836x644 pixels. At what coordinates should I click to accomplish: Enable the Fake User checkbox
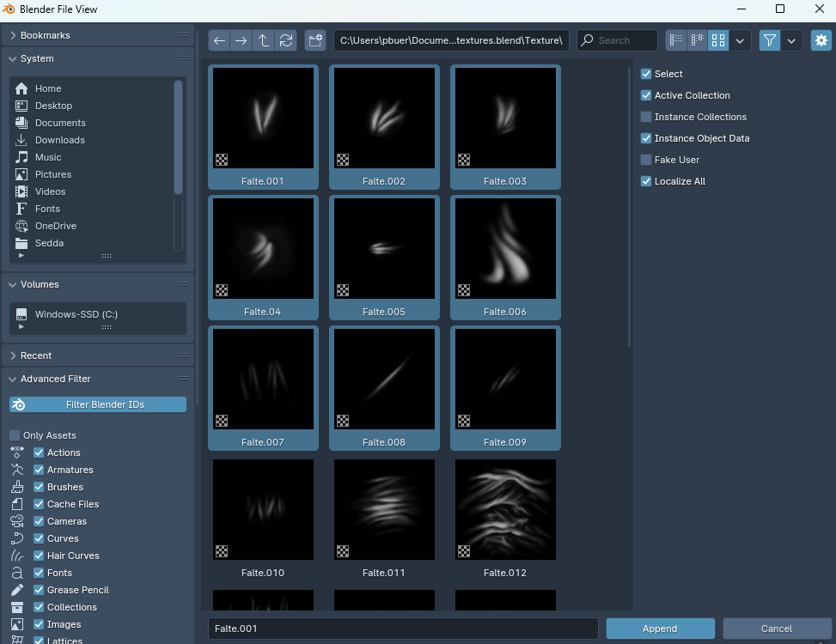click(646, 160)
